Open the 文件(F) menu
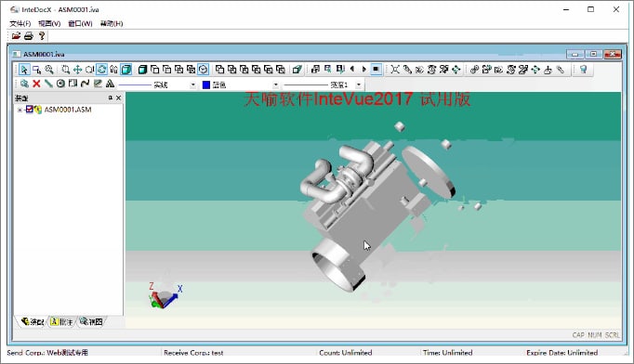The width and height of the screenshot is (634, 364). [20, 23]
